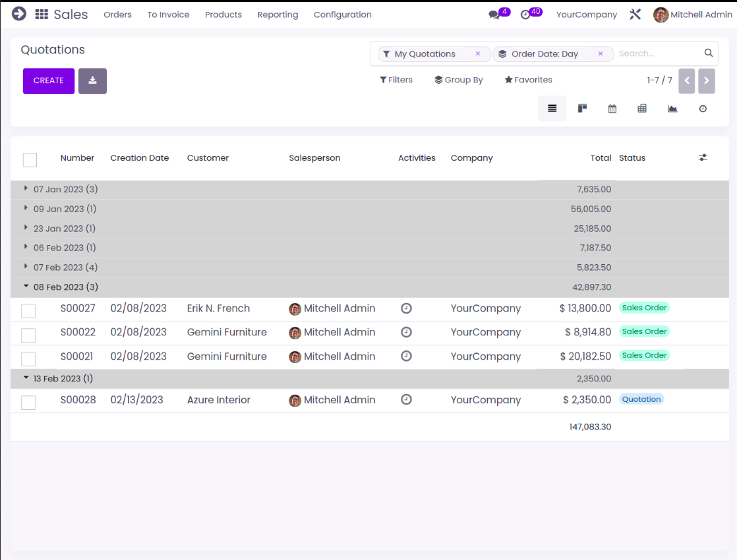Collapse the 08 Feb 2023 group

point(59,287)
